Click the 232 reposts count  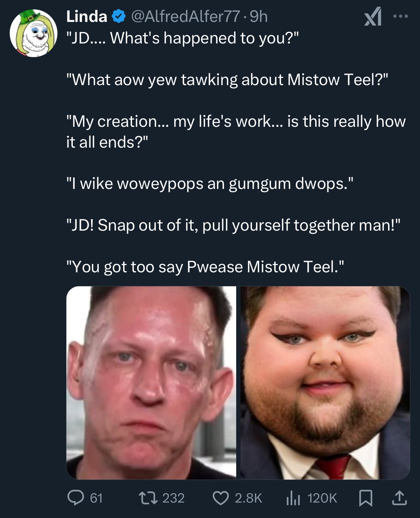coord(173,498)
